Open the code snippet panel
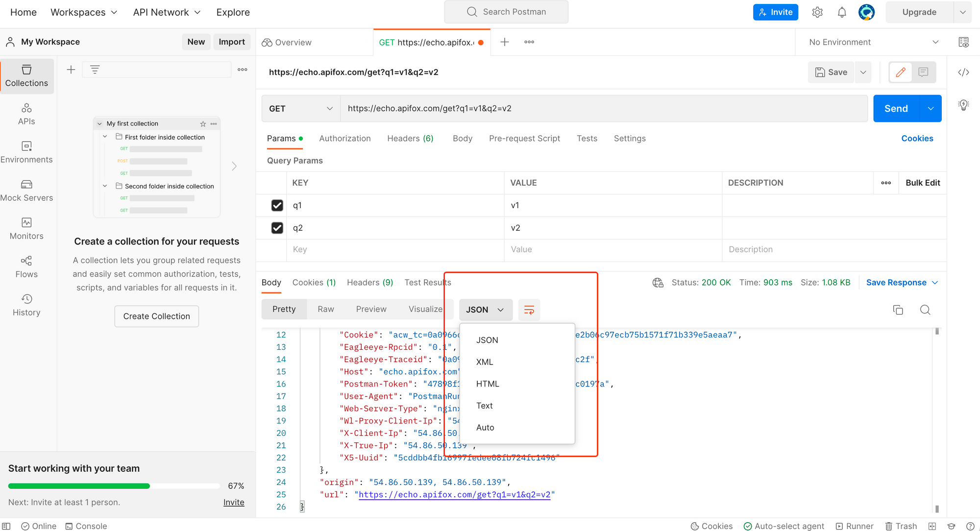Image resolution: width=980 pixels, height=531 pixels. click(x=963, y=72)
